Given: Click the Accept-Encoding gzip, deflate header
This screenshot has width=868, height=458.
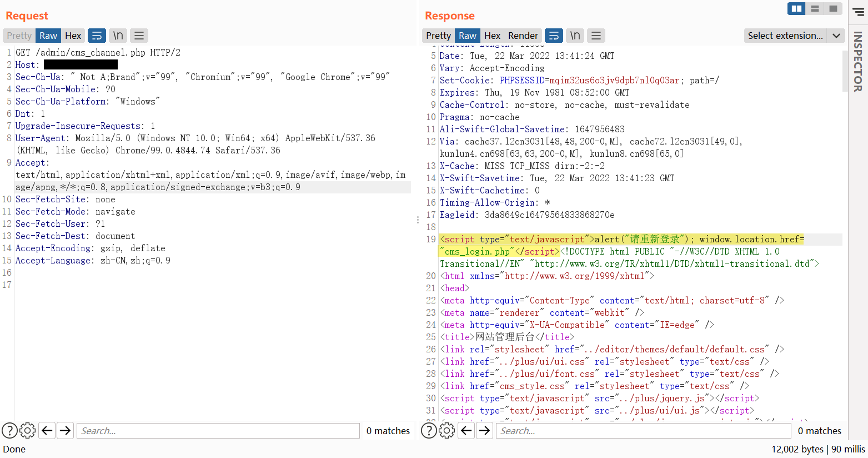Looking at the screenshot, I should click(x=90, y=248).
